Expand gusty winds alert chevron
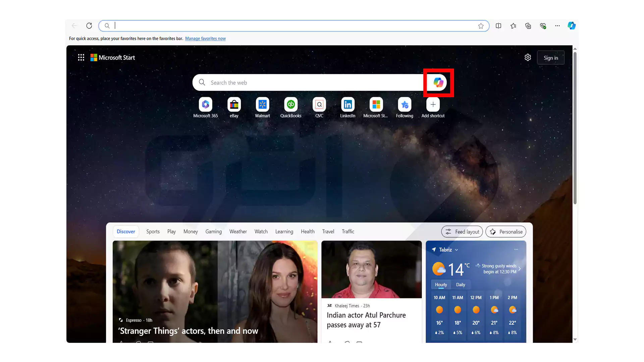The width and height of the screenshot is (644, 362). tap(519, 269)
